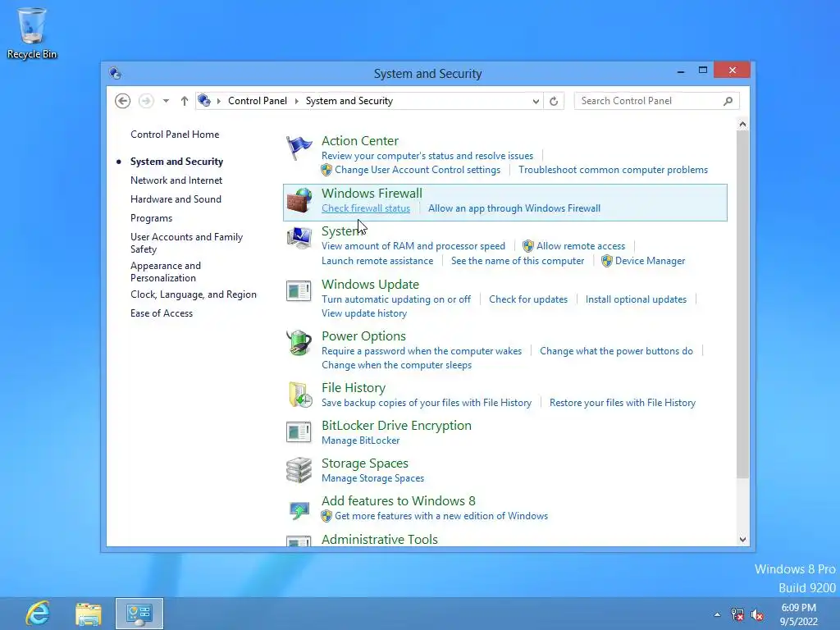Viewport: 840px width, 630px height.
Task: Open the Power Options battery icon
Action: pyautogui.click(x=299, y=343)
